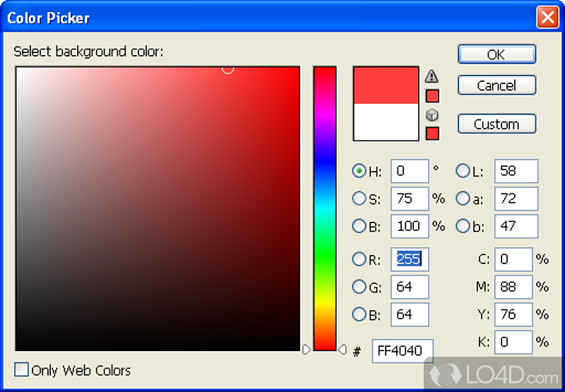Image resolution: width=565 pixels, height=392 pixels.
Task: Select the Lab a channel radio button
Action: 463,198
